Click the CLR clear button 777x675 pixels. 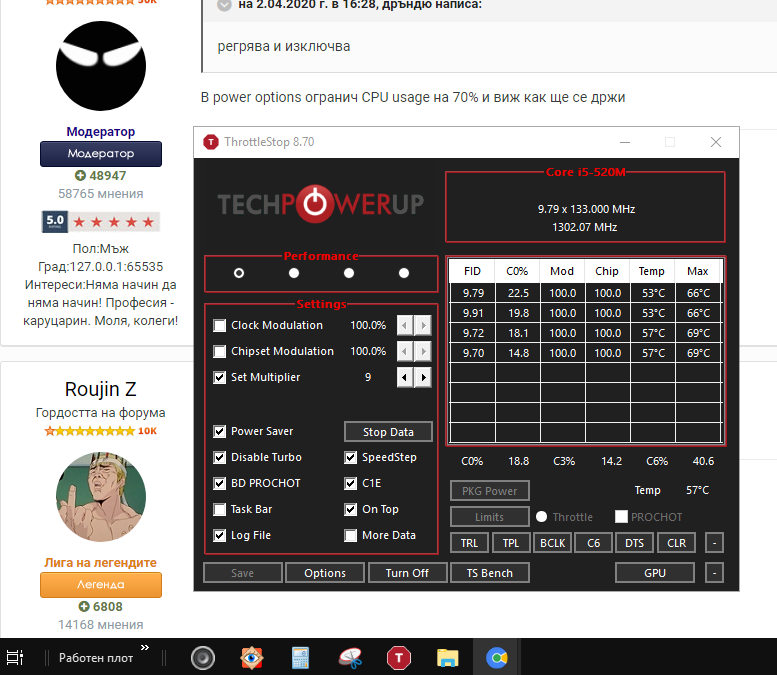coord(676,543)
